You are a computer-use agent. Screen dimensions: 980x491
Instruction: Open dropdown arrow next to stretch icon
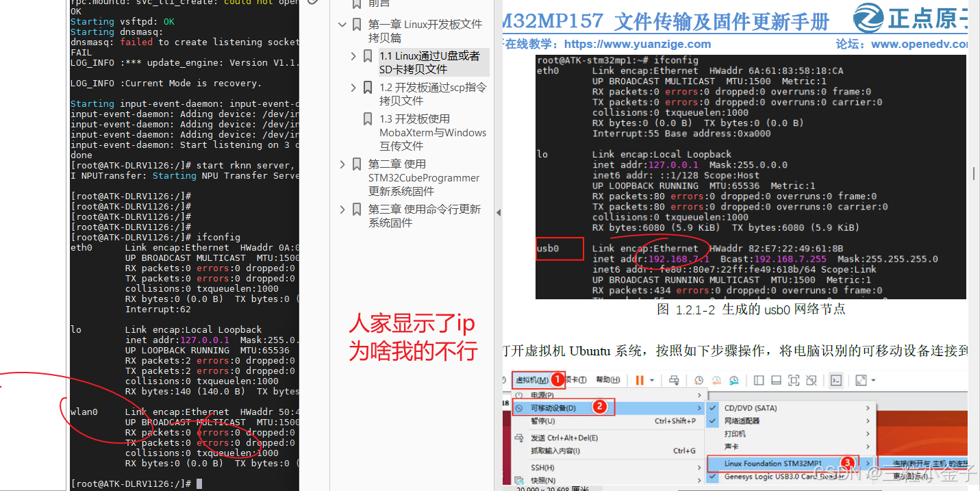pos(873,381)
